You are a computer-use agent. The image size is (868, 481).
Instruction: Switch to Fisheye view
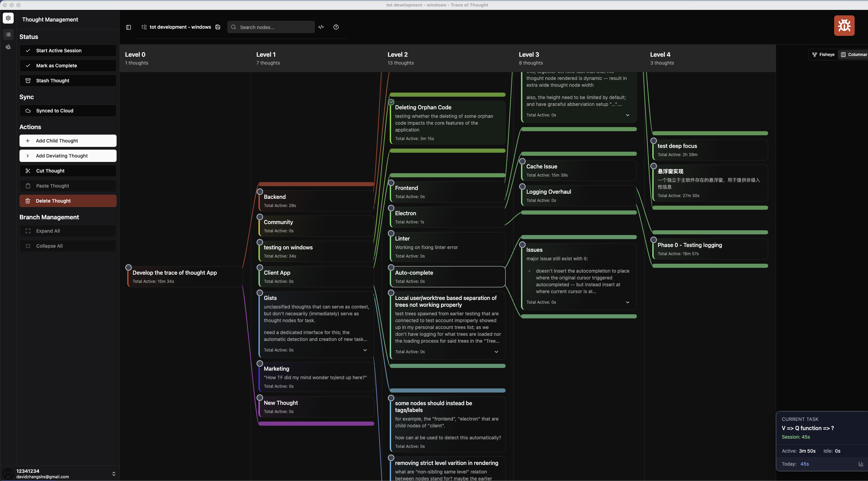point(823,55)
